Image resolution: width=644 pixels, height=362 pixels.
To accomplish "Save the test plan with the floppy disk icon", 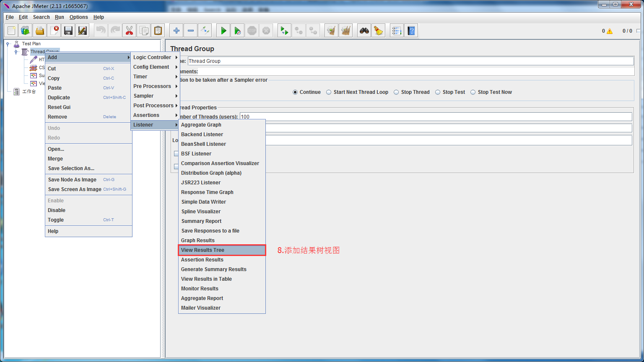I will point(68,31).
